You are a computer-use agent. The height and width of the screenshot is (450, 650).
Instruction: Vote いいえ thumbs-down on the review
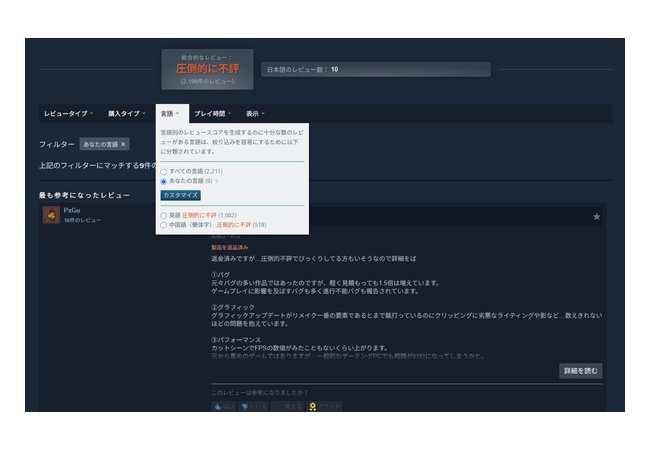pos(254,406)
